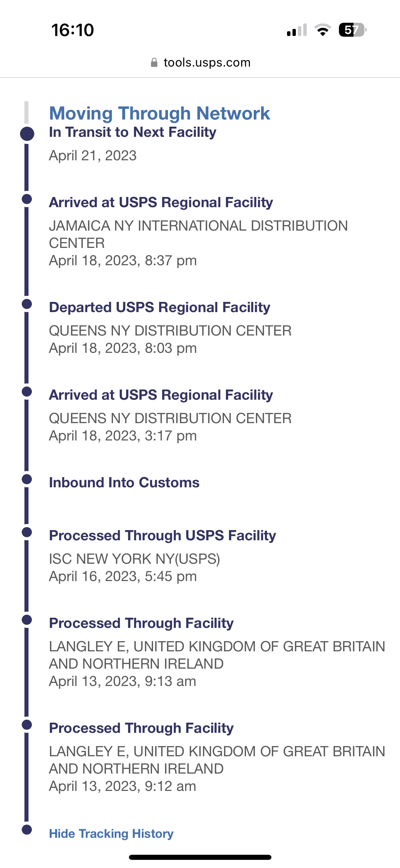
Task: Tap the Wi-Fi status icon
Action: [323, 30]
